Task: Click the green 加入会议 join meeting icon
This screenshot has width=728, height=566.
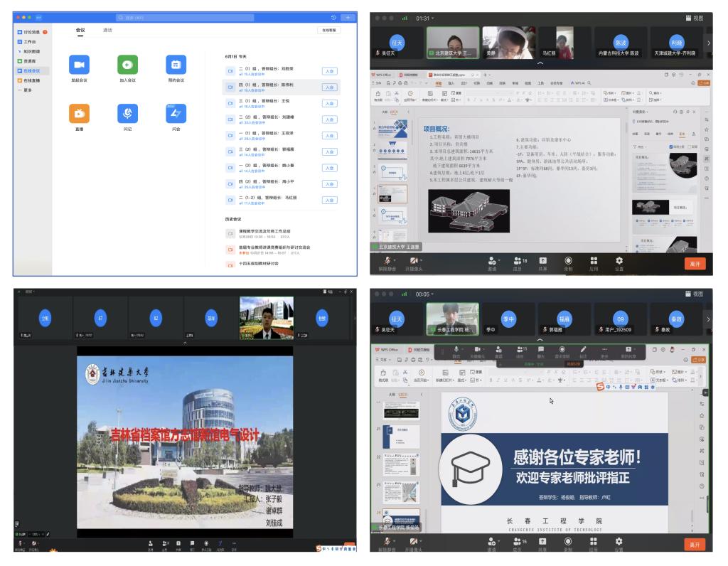Action: tap(127, 65)
